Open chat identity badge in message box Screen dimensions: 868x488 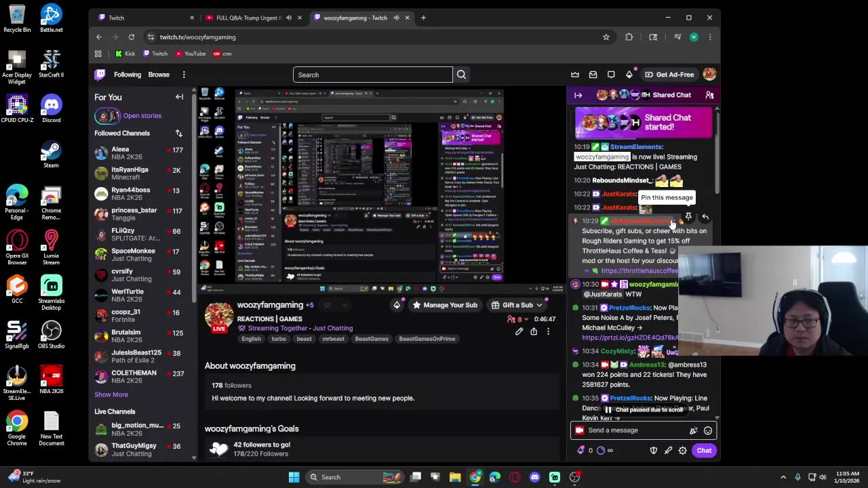point(579,430)
